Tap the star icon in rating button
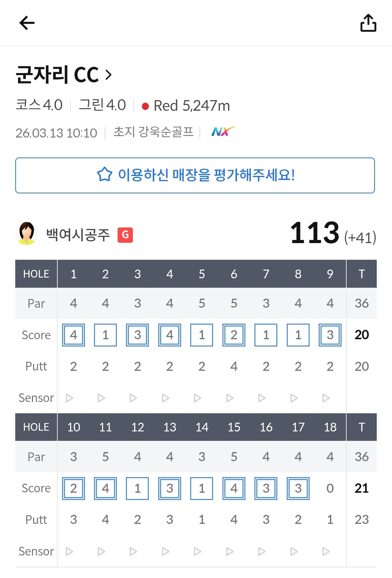The width and height of the screenshot is (392, 578). pyautogui.click(x=105, y=175)
